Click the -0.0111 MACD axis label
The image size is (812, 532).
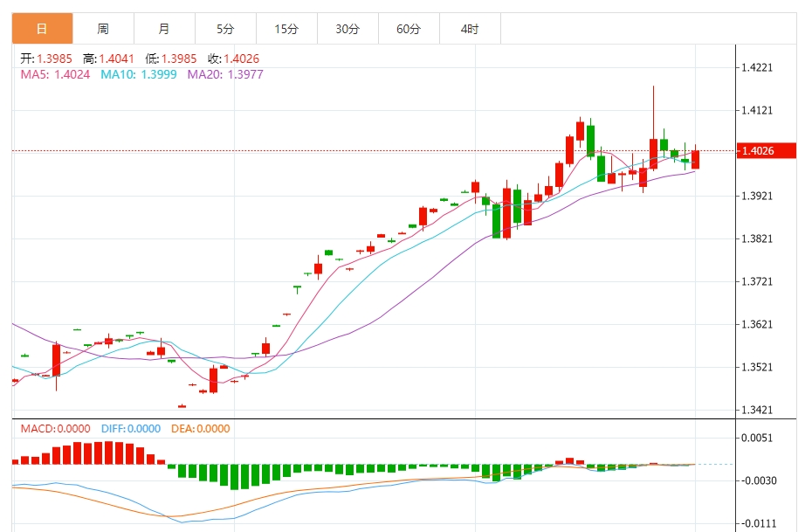pos(758,524)
